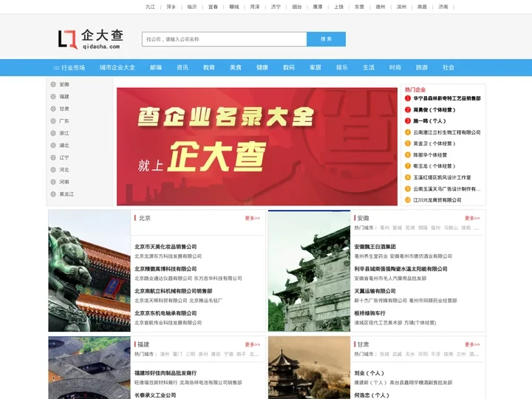Click the orange rank 6 badge beside 陈丽华个体经营
Viewport: 532px width, 399px height.
click(x=408, y=154)
